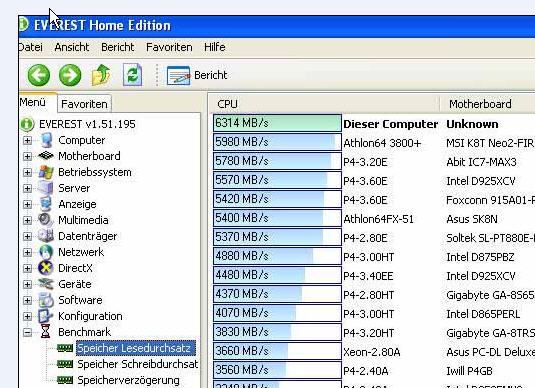
Task: Refresh the page with the refresh icon
Action: 132,75
